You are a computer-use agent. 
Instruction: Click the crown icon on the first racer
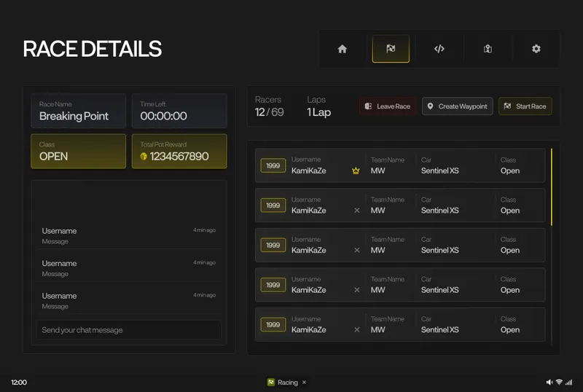pos(356,170)
